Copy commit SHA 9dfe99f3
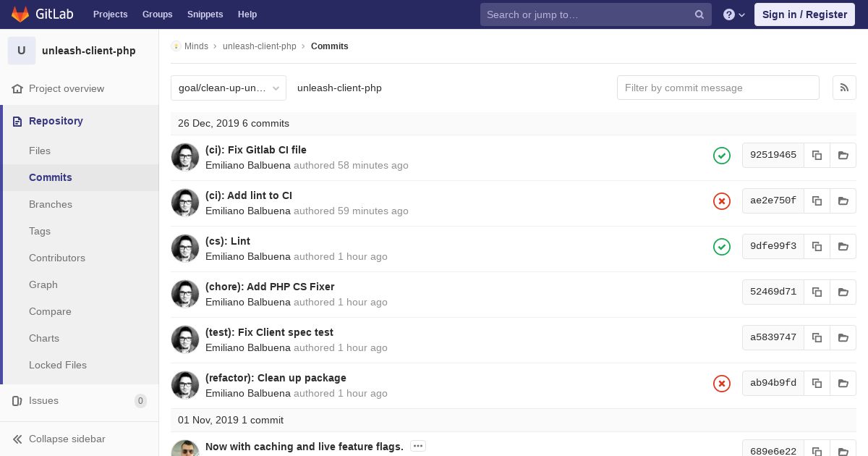The width and height of the screenshot is (868, 456). coord(817,246)
